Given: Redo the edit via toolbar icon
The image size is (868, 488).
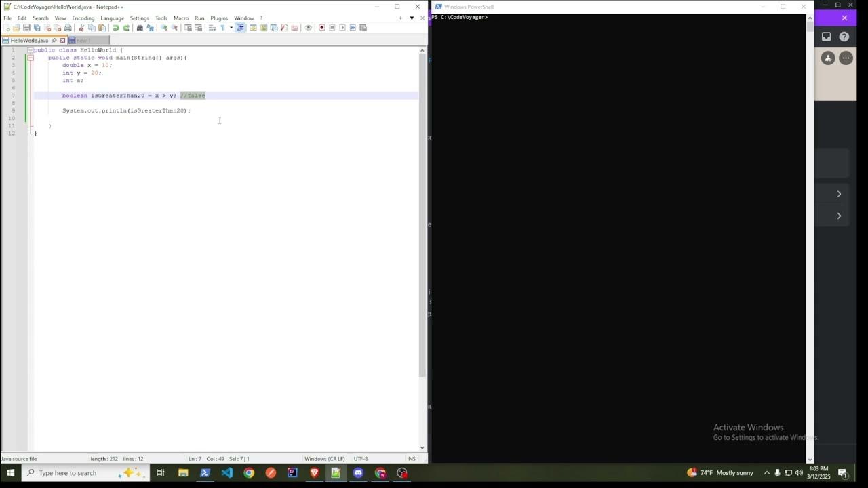Looking at the screenshot, I should pos(126,28).
